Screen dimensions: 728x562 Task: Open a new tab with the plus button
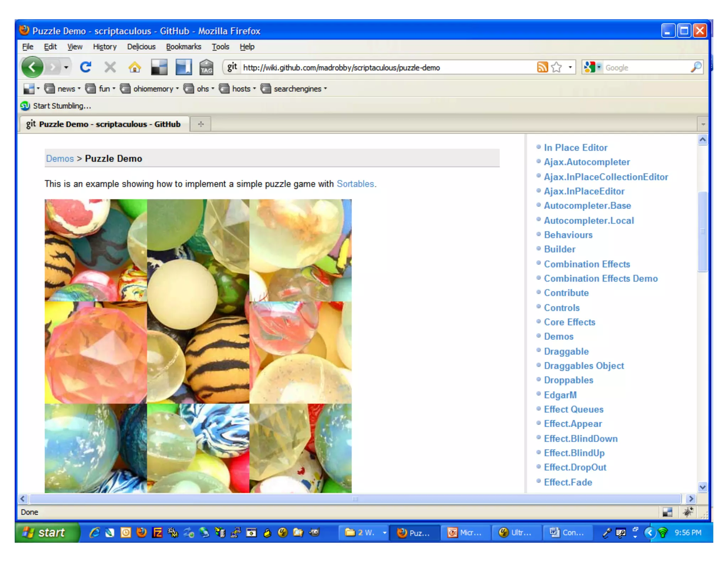201,124
